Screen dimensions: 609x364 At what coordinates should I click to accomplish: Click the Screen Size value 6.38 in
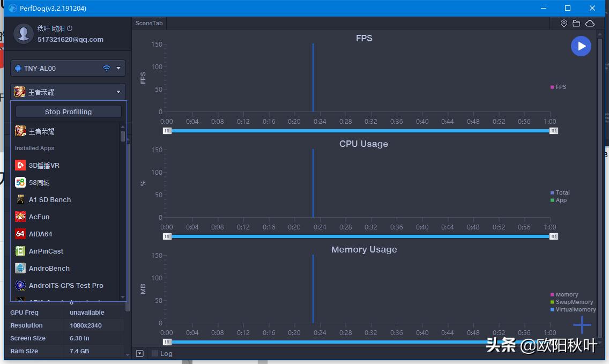[x=79, y=338]
